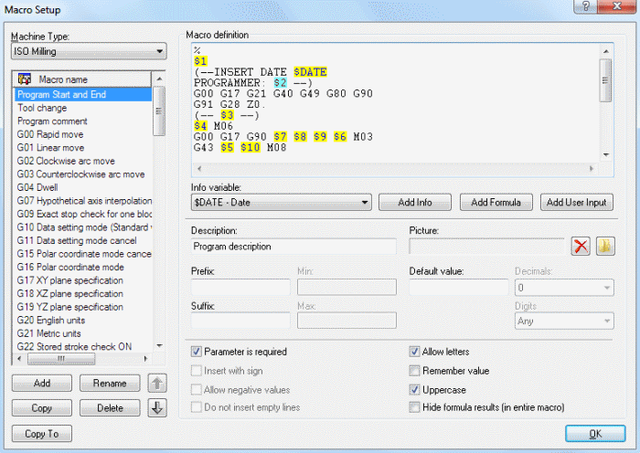Select Program comment macro
This screenshot has height=453, width=640.
(83, 121)
